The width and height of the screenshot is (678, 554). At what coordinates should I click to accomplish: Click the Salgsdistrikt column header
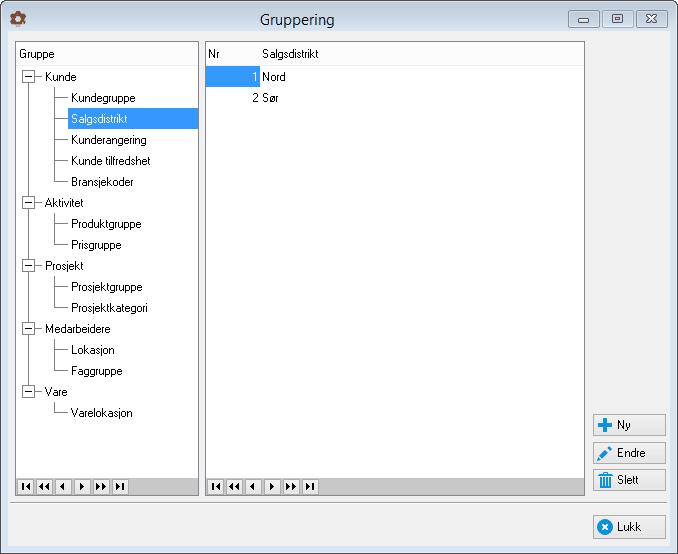422,54
